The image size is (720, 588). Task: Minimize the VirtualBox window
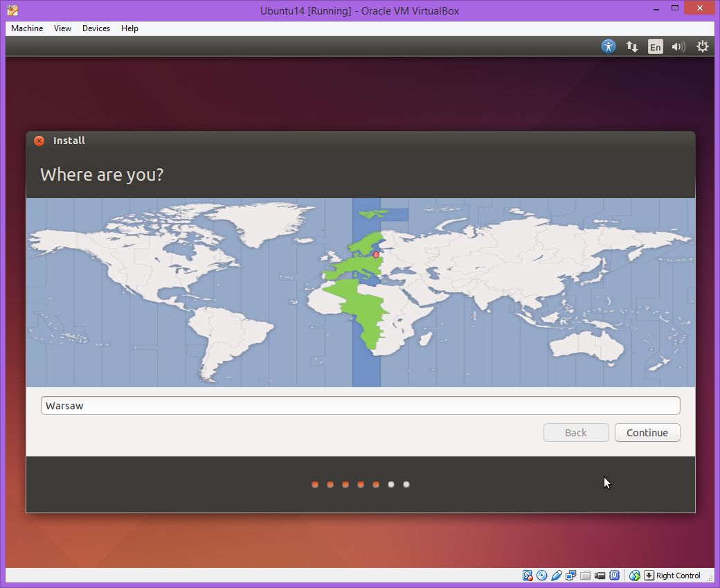pos(656,9)
